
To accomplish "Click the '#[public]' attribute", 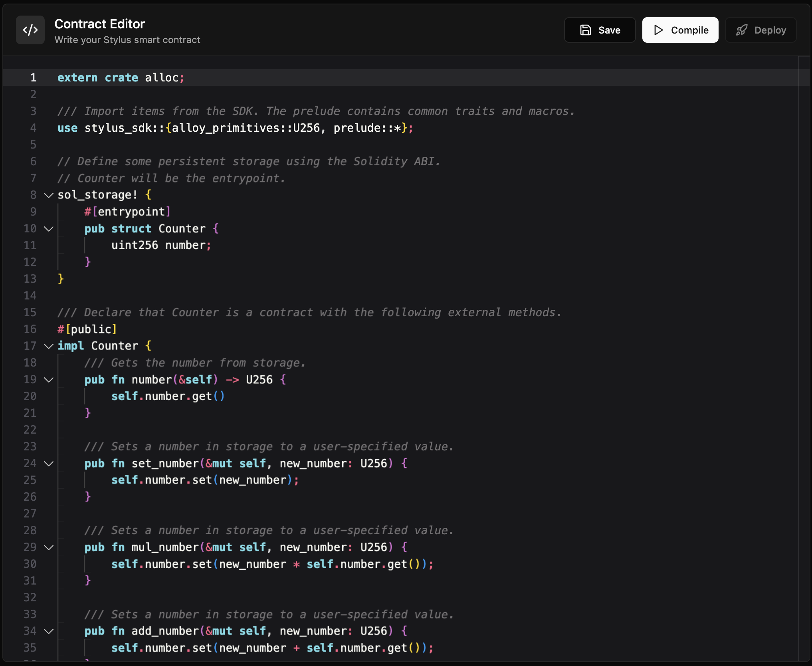I will pyautogui.click(x=87, y=329).
